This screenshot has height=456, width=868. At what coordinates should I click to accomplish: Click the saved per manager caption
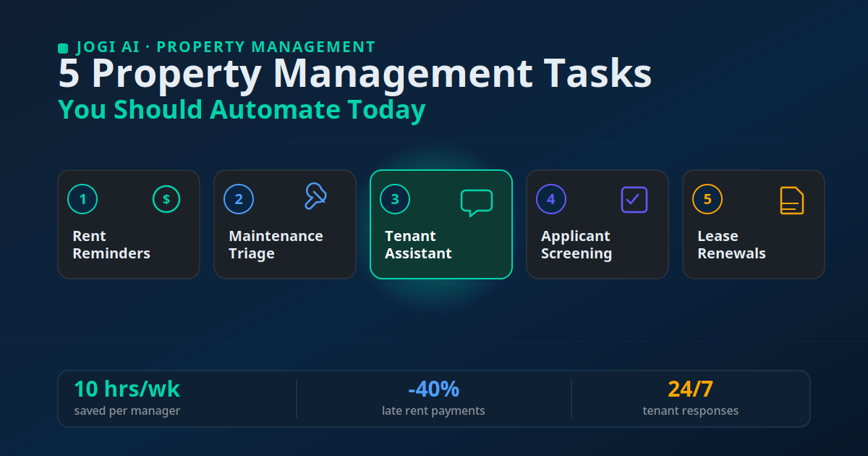[x=127, y=411]
